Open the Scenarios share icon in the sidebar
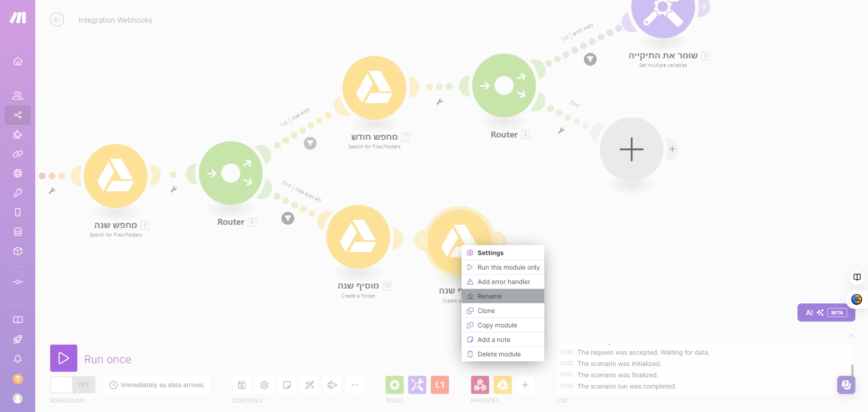868x412 pixels. (18, 115)
